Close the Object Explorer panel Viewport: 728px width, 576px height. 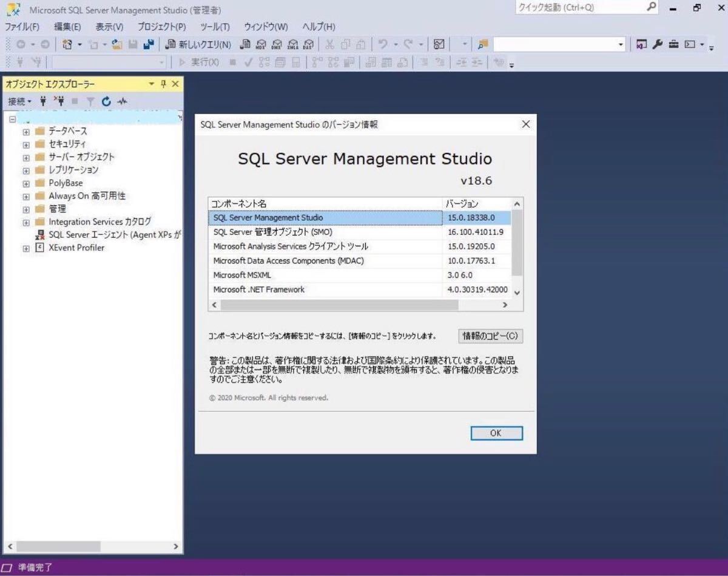coord(175,84)
